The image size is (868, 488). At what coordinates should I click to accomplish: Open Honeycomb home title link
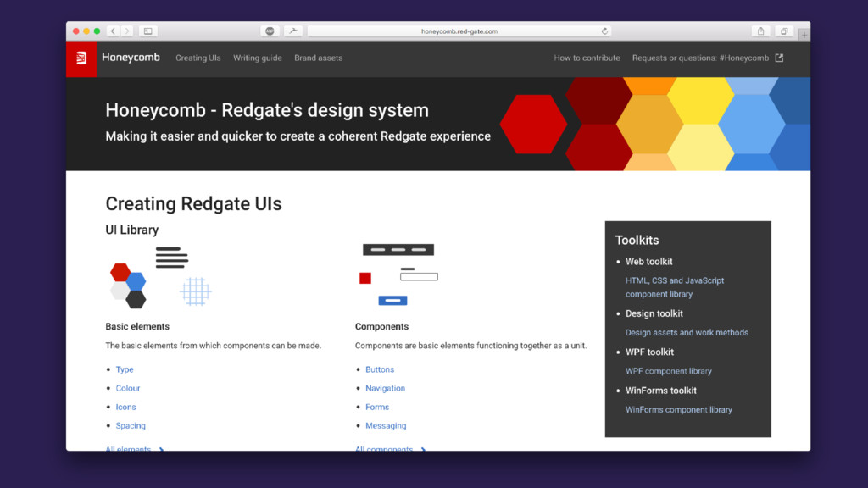[x=131, y=58]
